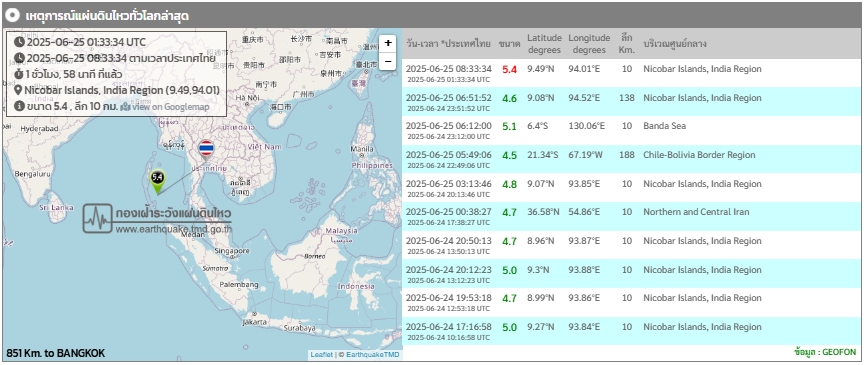Click the red 5.4 magnitude value
Screen dimensions: 865x365
(509, 69)
